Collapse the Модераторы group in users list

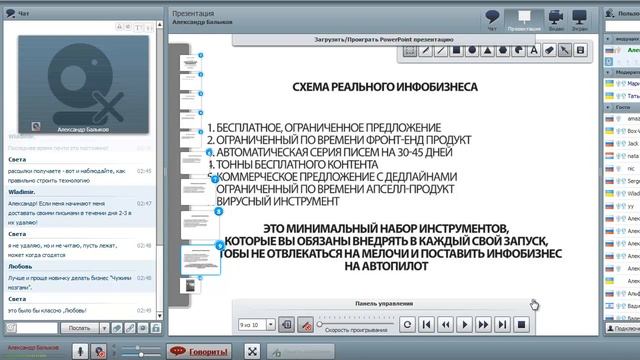tap(608, 72)
